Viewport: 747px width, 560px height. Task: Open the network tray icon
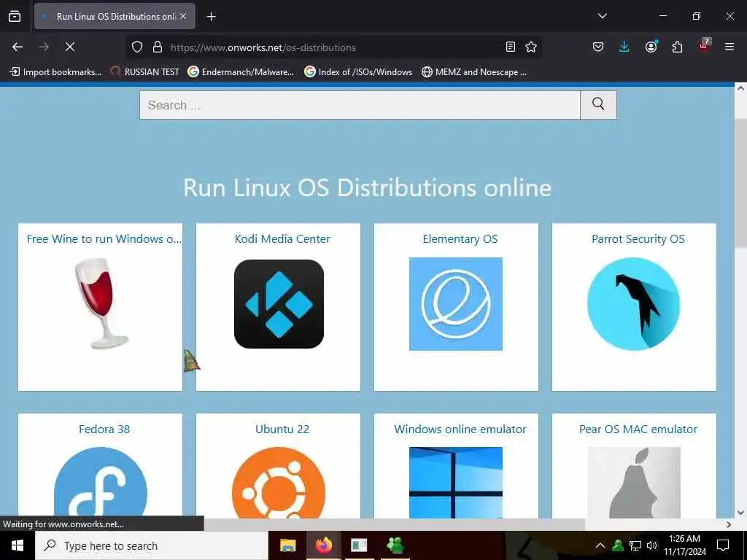point(635,545)
